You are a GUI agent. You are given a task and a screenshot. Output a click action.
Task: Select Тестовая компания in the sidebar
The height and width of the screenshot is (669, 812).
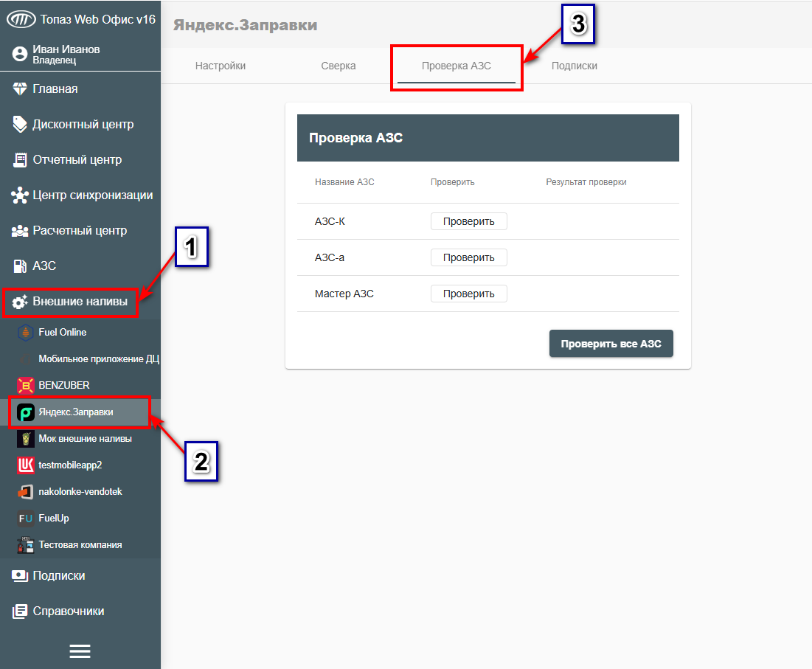(x=80, y=545)
